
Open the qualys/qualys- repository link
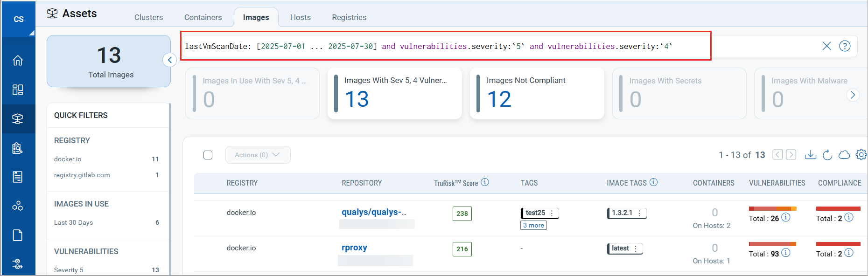(x=374, y=212)
